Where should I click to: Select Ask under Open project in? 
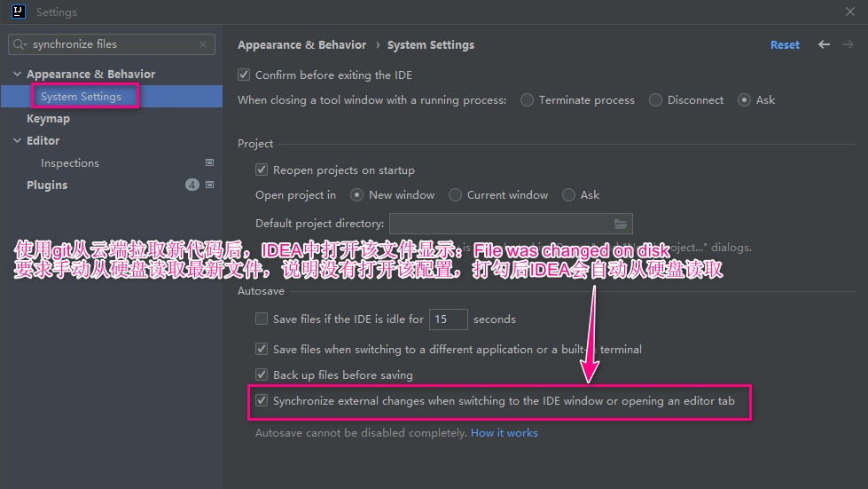point(568,195)
